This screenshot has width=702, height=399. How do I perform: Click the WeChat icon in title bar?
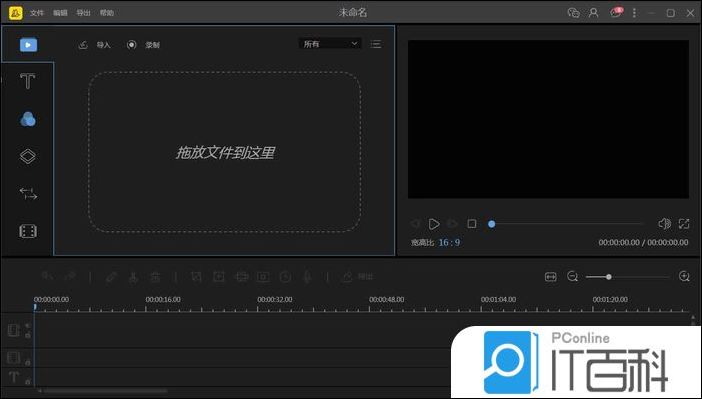pyautogui.click(x=574, y=13)
